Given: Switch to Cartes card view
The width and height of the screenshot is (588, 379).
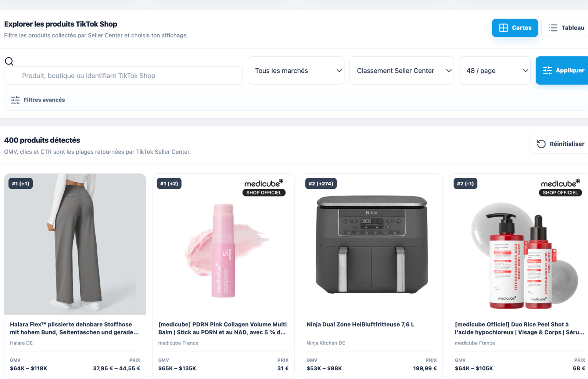Looking at the screenshot, I should coord(515,28).
